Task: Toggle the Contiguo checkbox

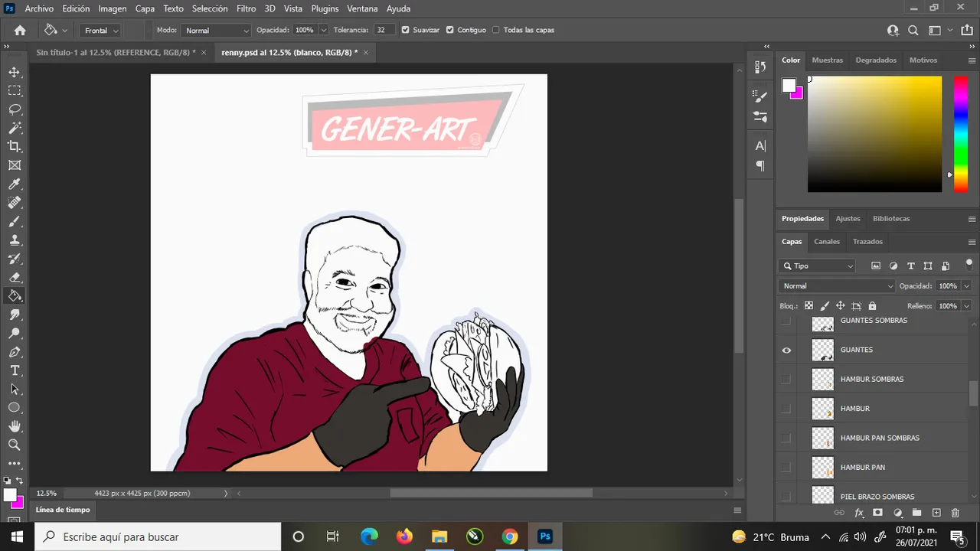Action: [450, 30]
